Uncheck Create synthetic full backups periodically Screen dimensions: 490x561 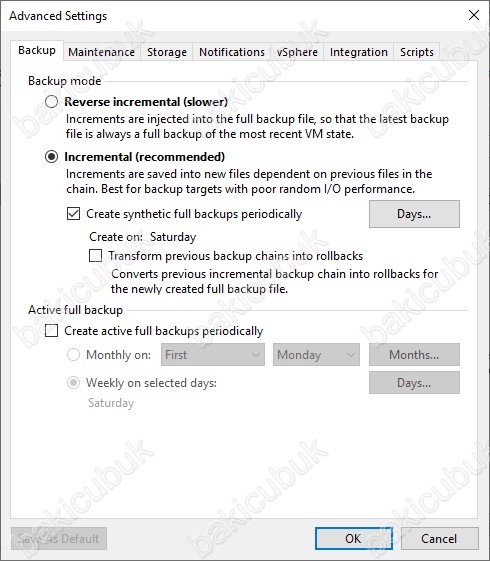73,214
